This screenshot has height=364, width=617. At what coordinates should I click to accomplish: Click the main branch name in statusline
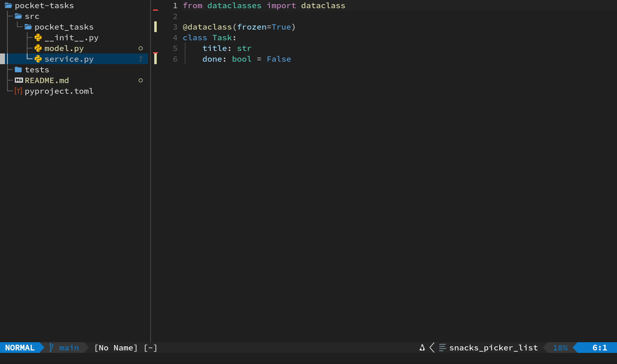(x=69, y=348)
